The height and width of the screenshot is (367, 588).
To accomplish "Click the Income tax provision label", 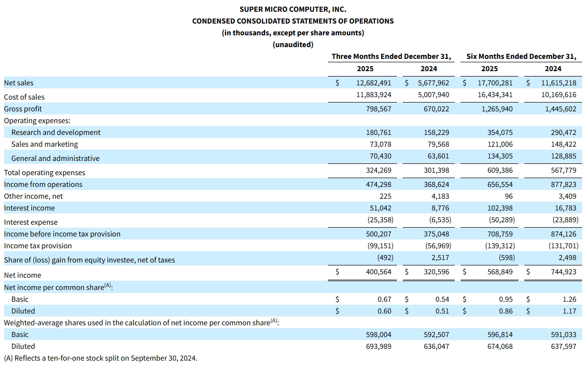I will pos(38,246).
